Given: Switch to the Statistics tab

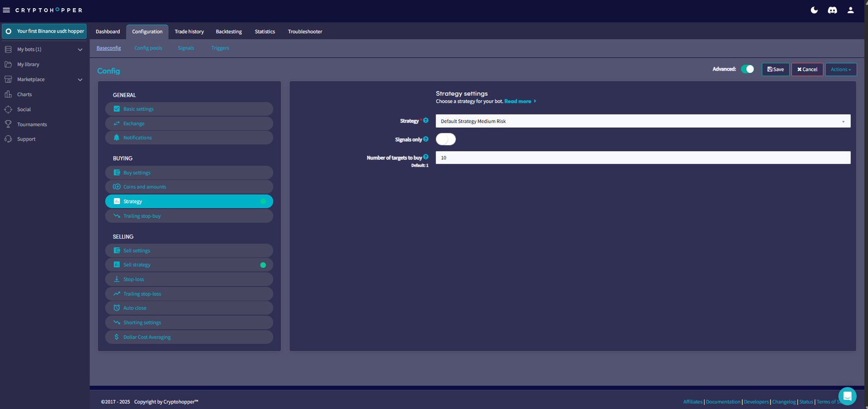Looking at the screenshot, I should click(x=265, y=31).
